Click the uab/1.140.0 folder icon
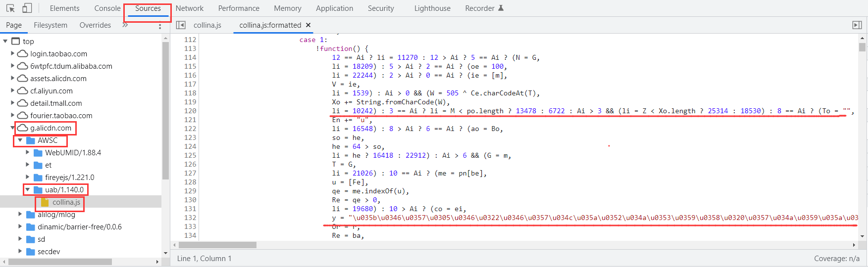Viewport: 868px width, 267px height. pos(38,190)
